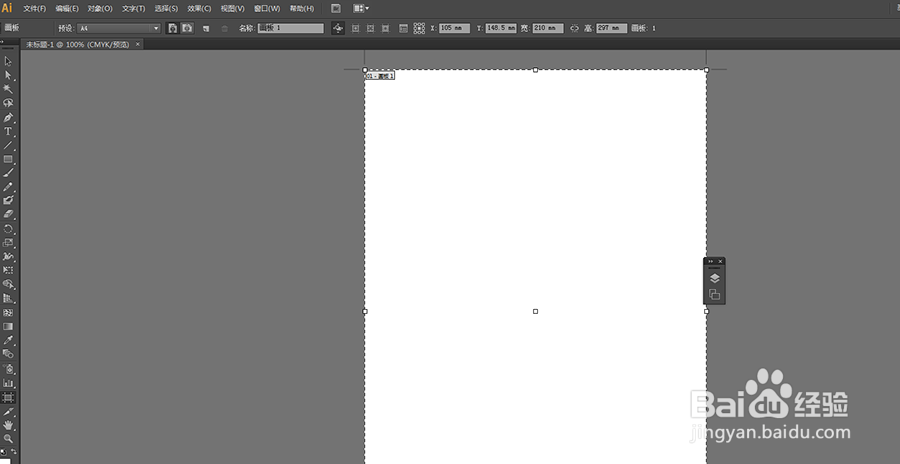Reset to default fill and stroke
The image size is (900, 464).
coord(3,452)
